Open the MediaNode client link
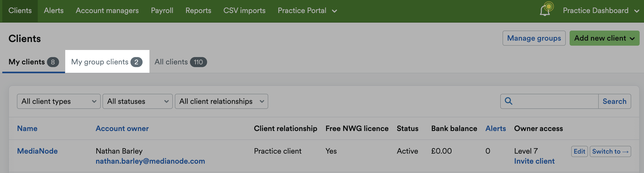Image resolution: width=644 pixels, height=173 pixels. (37, 151)
